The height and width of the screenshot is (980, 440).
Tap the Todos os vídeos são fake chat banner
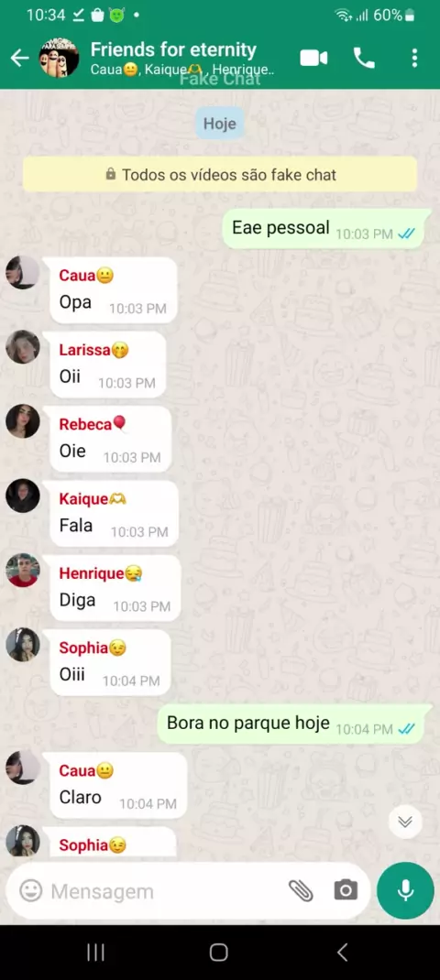220,174
